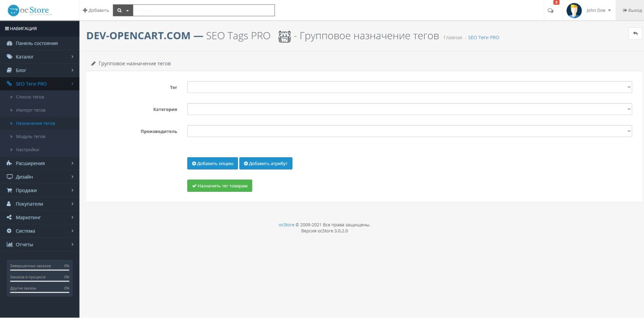Click the text Версия ocStore 3.0.2.0
Image resolution: width=644 pixels, height=318 pixels.
(324, 231)
